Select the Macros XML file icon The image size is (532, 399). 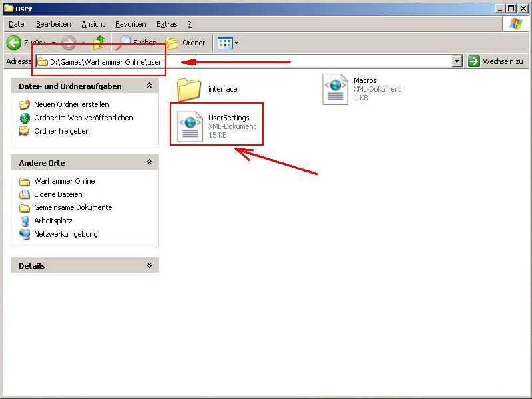(335, 89)
